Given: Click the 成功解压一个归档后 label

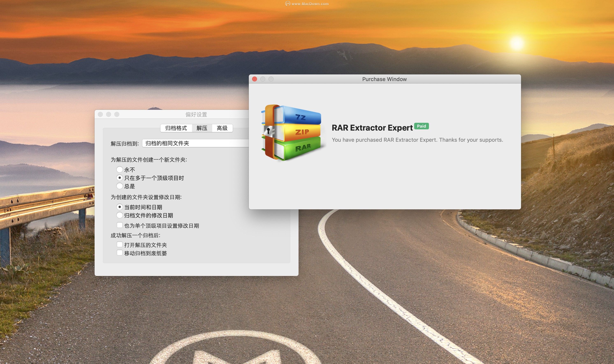Looking at the screenshot, I should pos(135,235).
